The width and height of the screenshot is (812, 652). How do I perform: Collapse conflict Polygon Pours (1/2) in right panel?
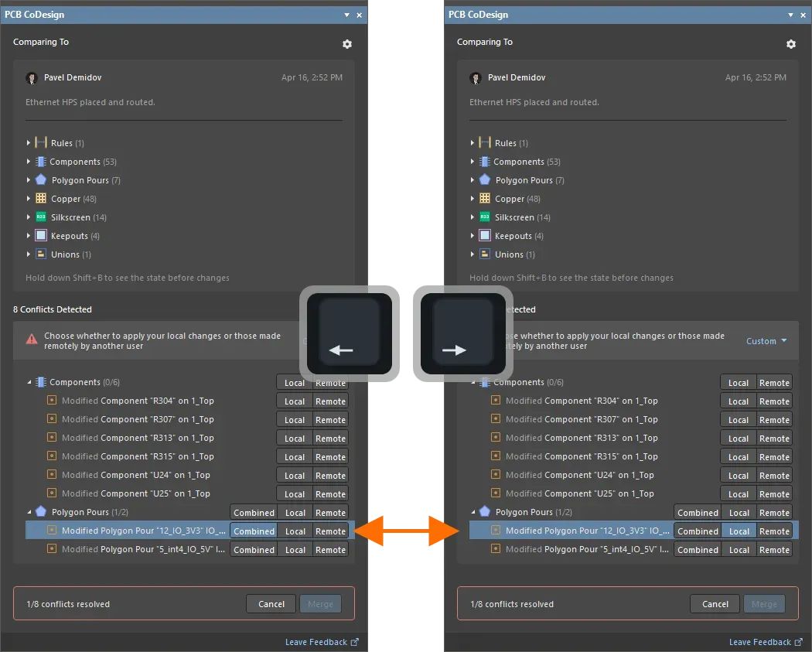[x=473, y=512]
